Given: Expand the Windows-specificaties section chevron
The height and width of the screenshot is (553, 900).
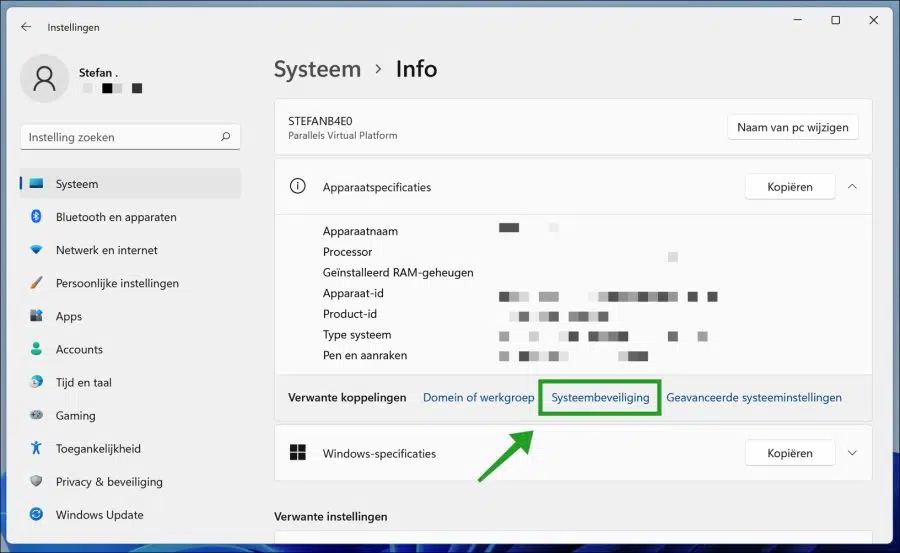Looking at the screenshot, I should click(x=852, y=453).
